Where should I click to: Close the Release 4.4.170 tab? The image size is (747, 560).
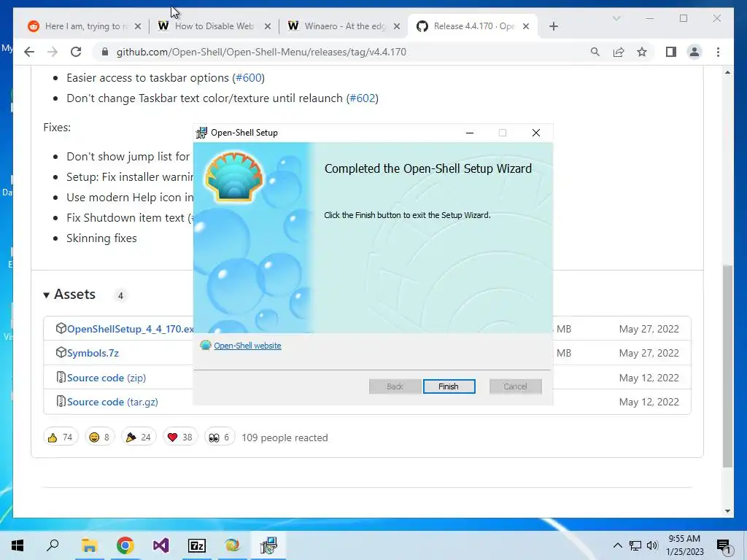526,26
